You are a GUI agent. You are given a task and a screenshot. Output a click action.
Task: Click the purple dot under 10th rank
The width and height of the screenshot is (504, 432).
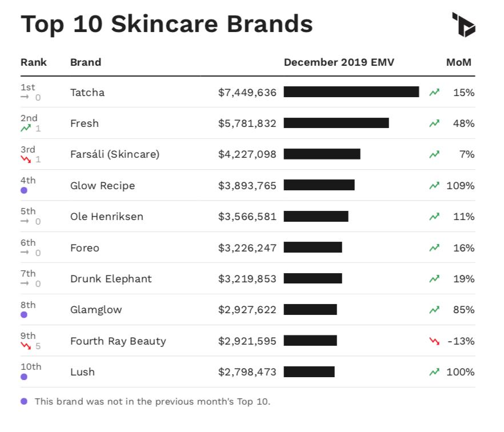[24, 377]
